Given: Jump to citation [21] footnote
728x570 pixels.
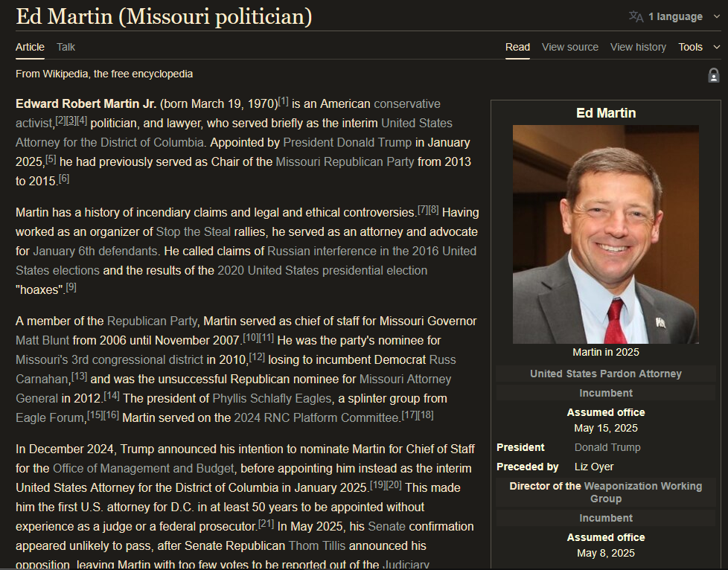Looking at the screenshot, I should (x=266, y=524).
